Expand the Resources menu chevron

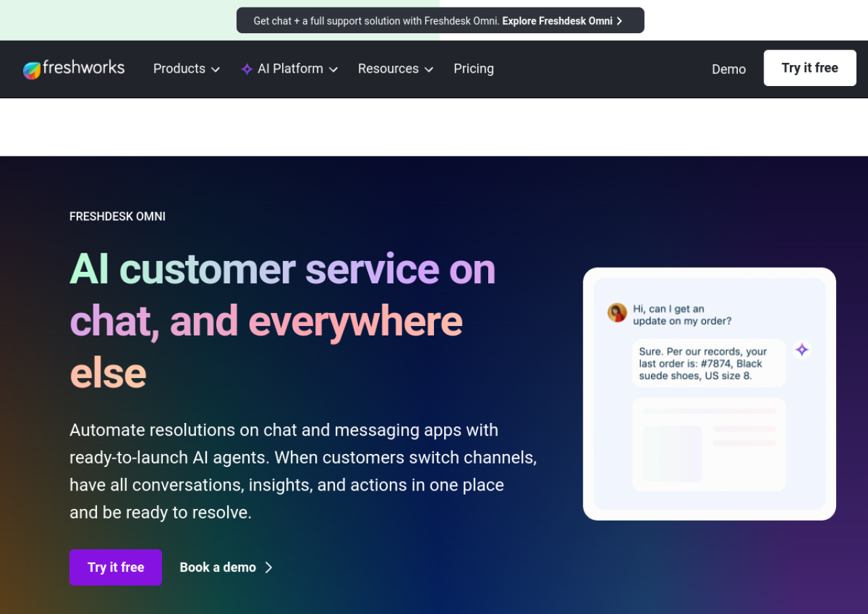click(x=429, y=69)
